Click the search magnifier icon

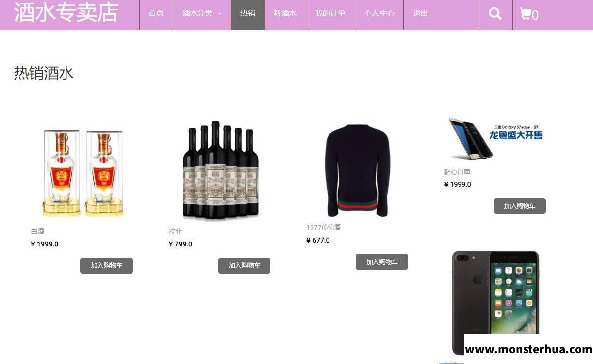tap(495, 14)
